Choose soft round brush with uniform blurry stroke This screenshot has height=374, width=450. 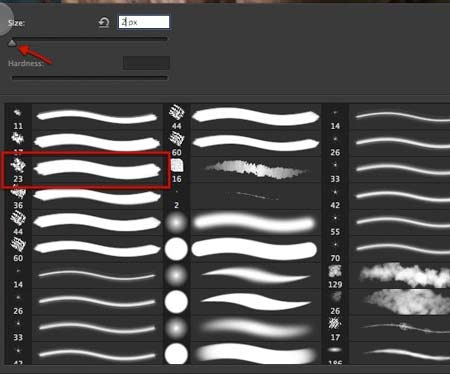tap(243, 223)
